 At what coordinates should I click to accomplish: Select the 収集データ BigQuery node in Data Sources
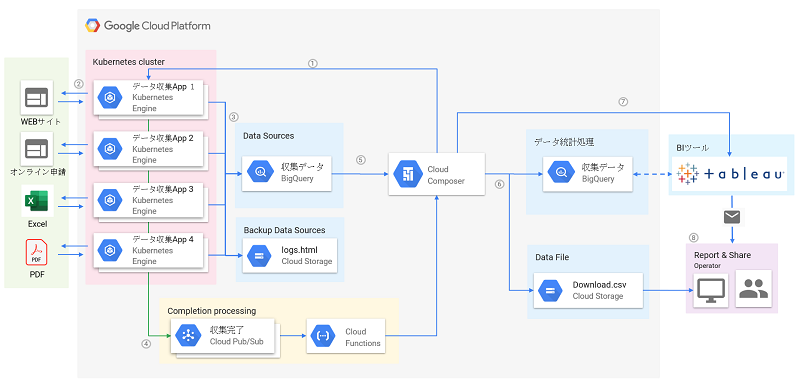click(287, 173)
